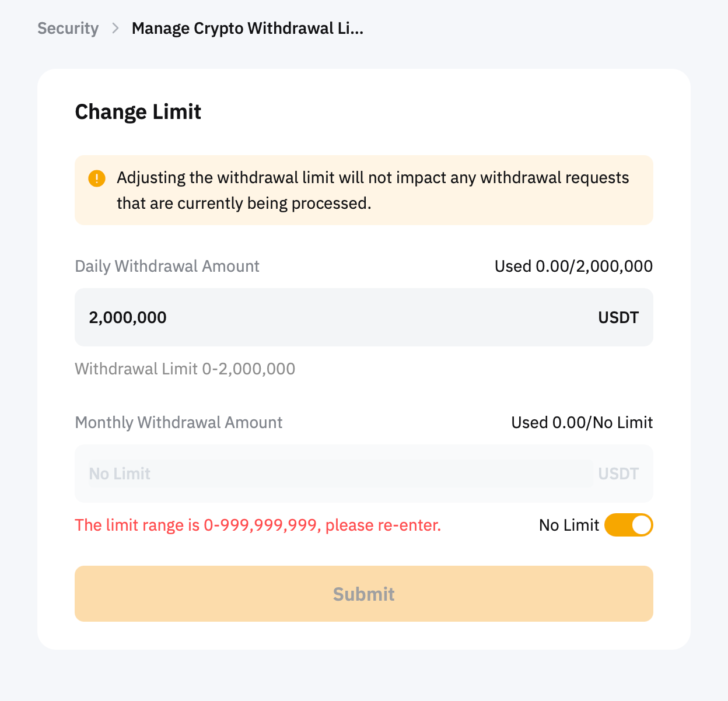This screenshot has width=728, height=701.
Task: Click the red limit range error message
Action: point(258,525)
